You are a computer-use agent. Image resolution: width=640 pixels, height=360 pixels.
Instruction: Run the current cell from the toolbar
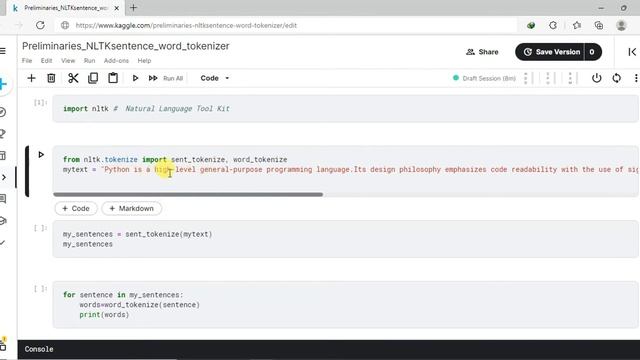[x=135, y=78]
